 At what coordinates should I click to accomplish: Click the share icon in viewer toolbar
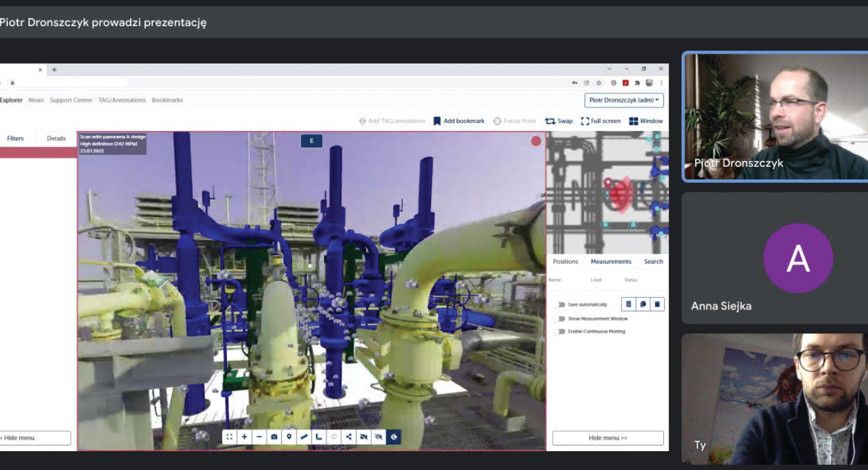coord(349,437)
